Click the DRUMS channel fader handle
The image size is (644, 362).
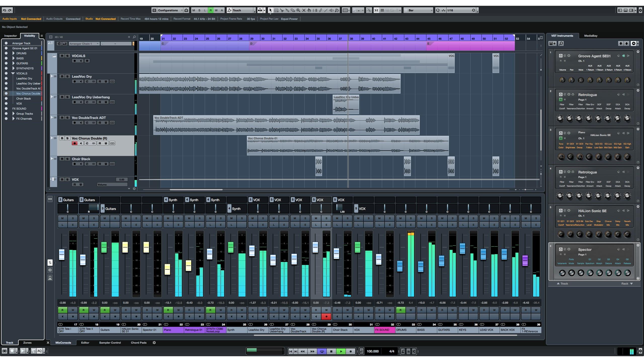400,266
